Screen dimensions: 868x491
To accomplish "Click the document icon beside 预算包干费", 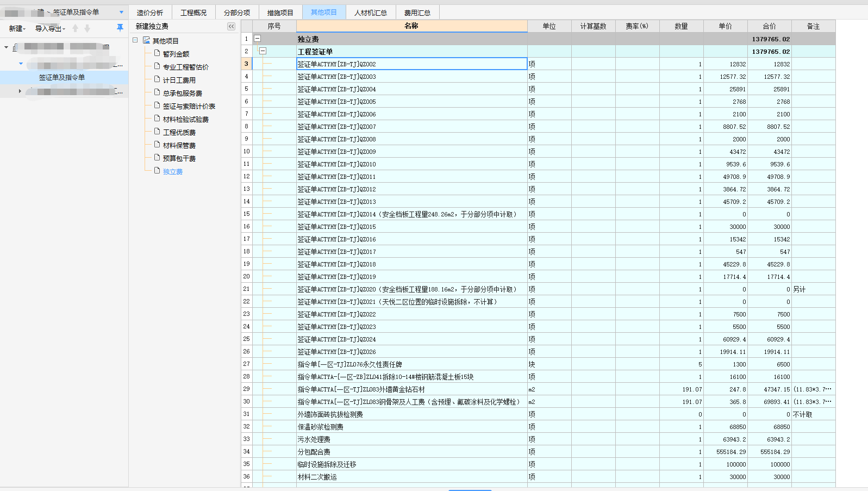I will [157, 158].
